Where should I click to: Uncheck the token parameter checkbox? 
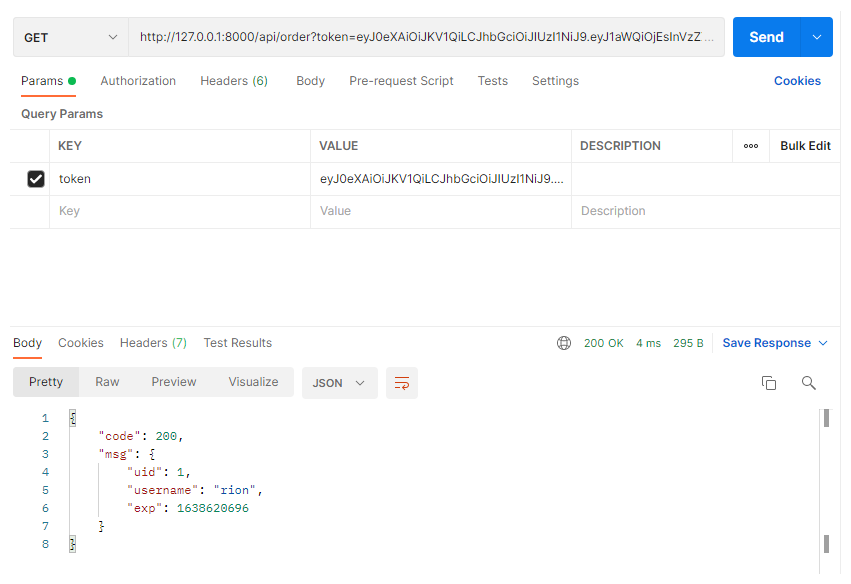coord(36,179)
